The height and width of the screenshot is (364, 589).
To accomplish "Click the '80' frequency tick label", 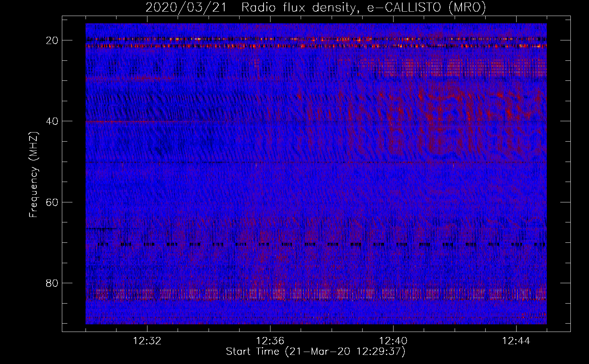I will [x=52, y=283].
